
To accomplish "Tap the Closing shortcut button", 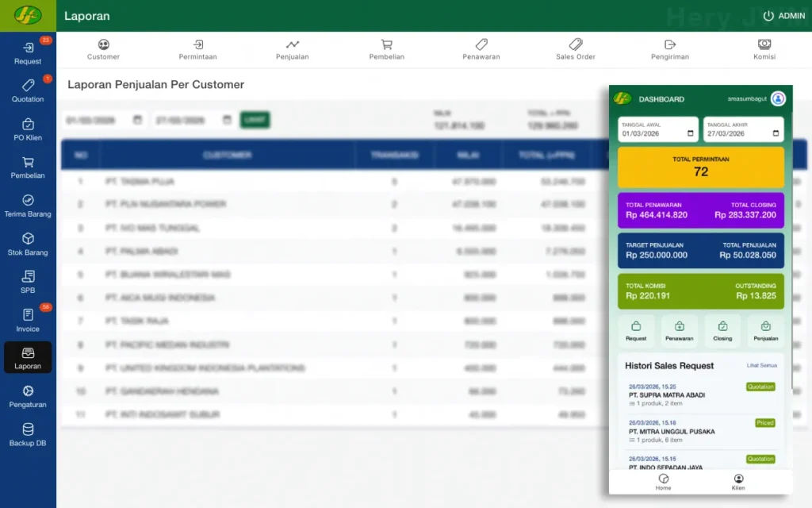I will pos(722,330).
